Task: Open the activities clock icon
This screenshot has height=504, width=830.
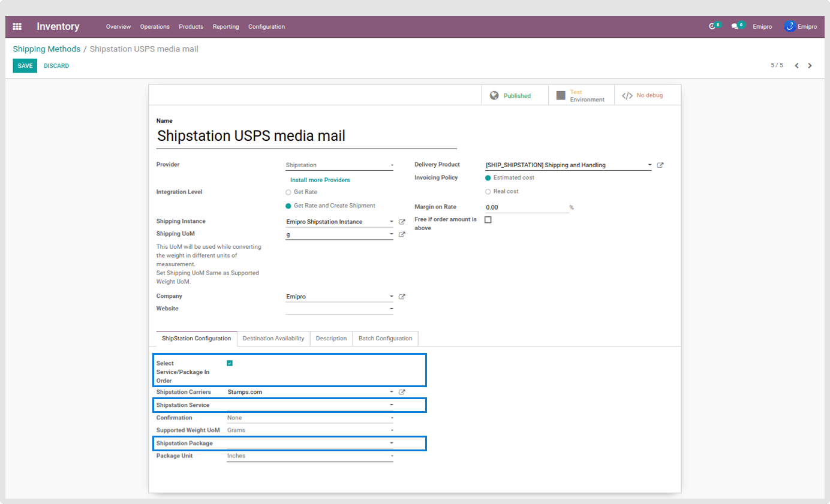Action: 712,26
